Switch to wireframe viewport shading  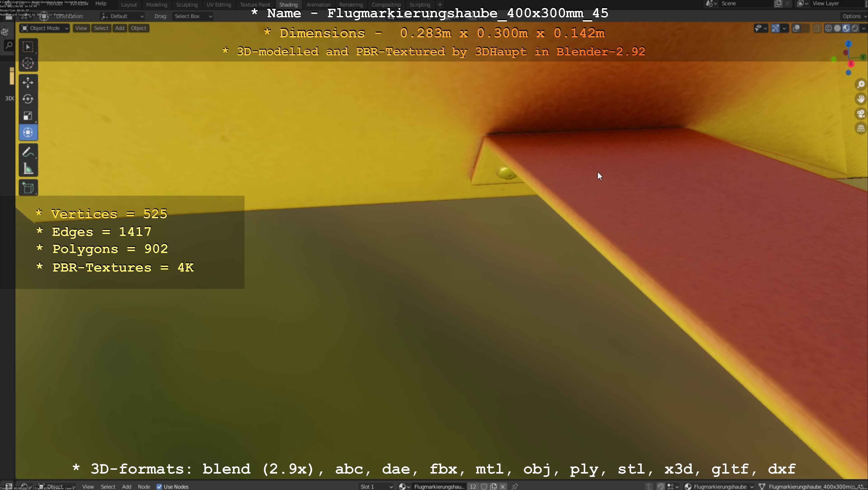pos(828,28)
